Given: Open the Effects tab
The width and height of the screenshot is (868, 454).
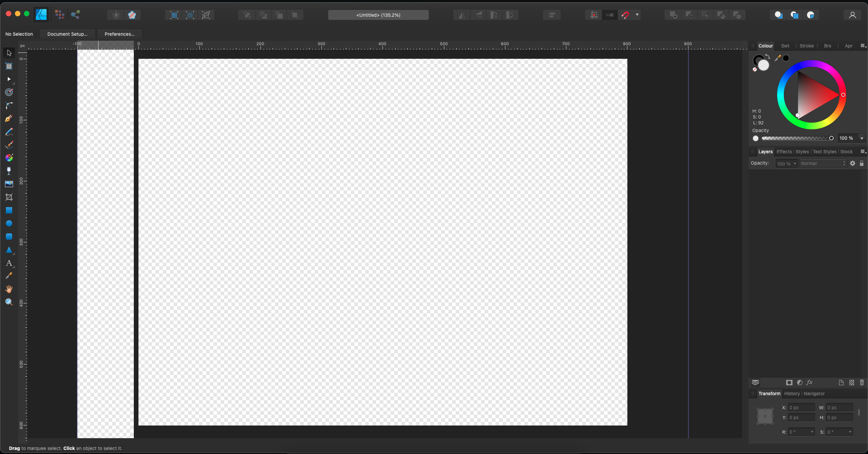Looking at the screenshot, I should pos(784,152).
